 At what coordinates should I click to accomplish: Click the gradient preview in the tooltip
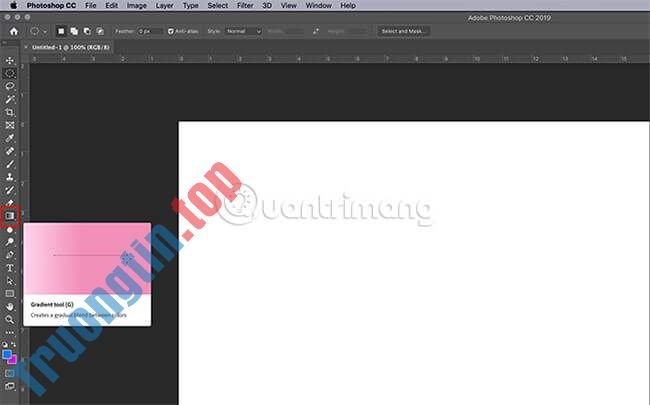click(x=87, y=259)
